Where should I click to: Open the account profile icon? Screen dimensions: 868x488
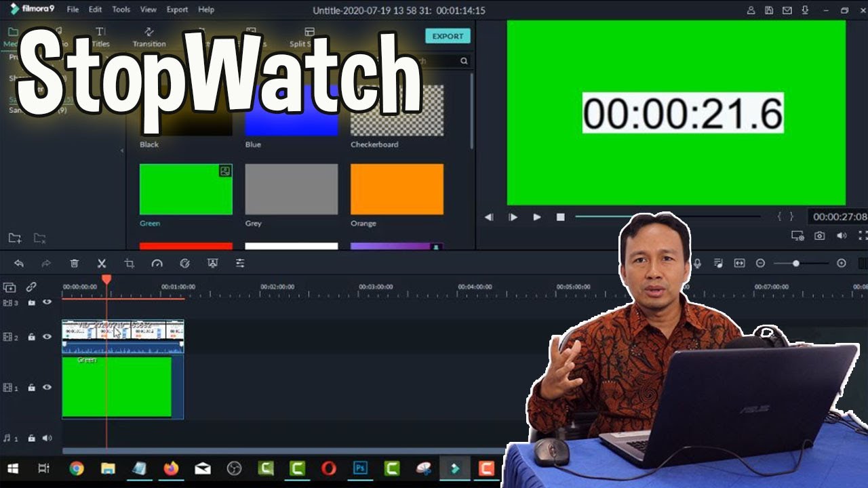coord(751,10)
